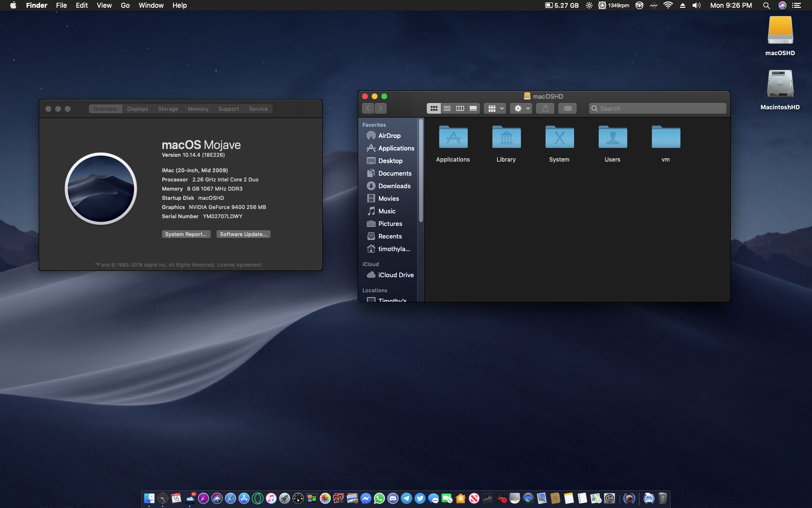Switch to the Storage tab

pos(168,109)
